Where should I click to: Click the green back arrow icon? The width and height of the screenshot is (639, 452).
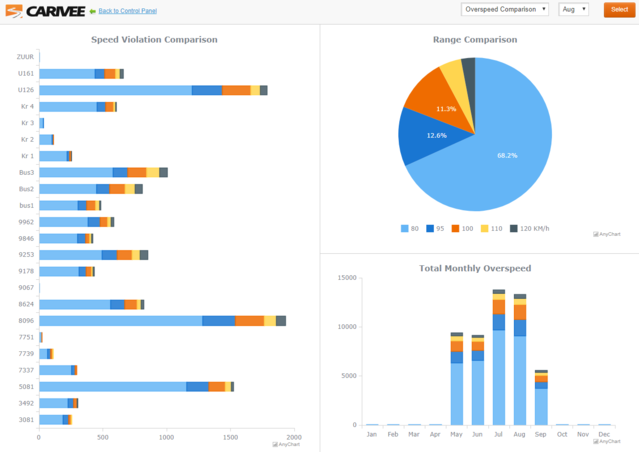92,11
